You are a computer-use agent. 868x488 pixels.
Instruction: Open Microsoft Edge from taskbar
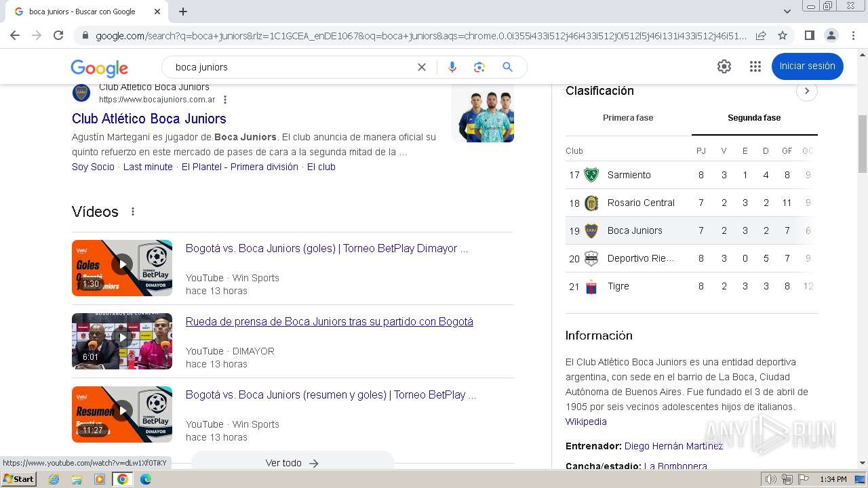pos(145,479)
